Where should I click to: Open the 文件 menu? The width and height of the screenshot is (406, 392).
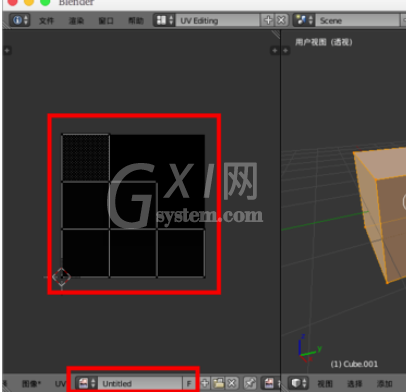46,21
